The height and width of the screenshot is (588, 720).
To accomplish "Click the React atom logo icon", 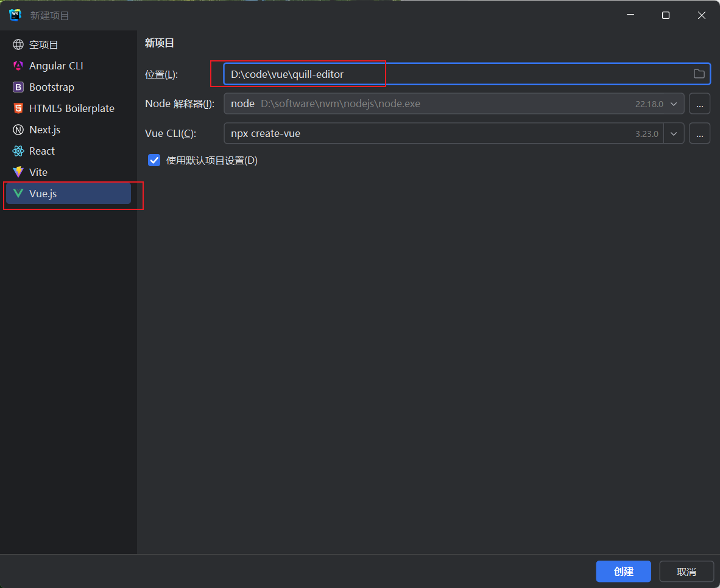I will coord(18,151).
